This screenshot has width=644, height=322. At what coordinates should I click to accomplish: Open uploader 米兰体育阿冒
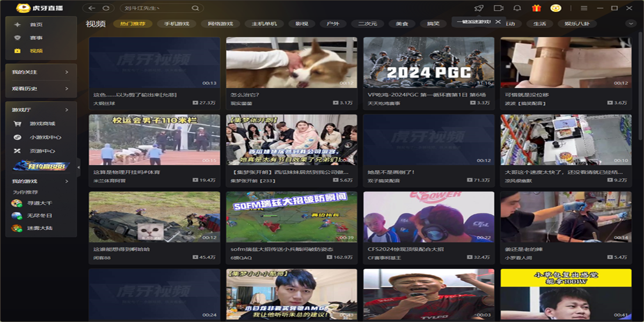(x=109, y=180)
